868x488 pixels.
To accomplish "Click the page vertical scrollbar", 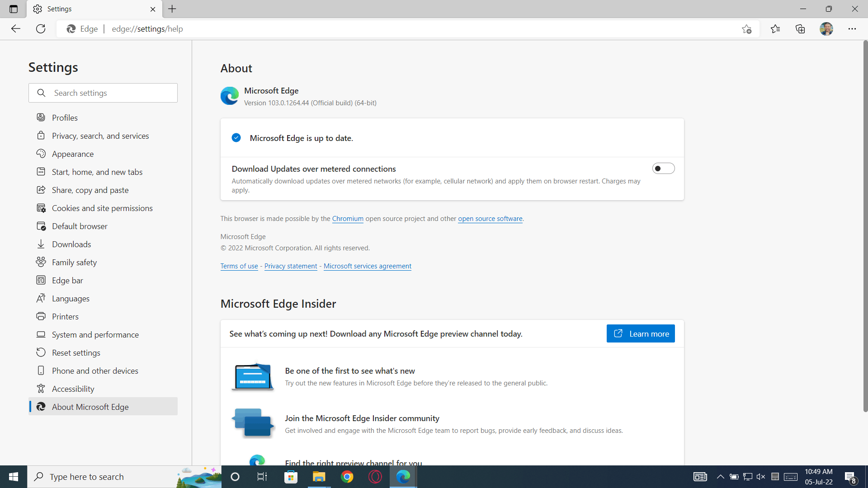I will point(865,226).
